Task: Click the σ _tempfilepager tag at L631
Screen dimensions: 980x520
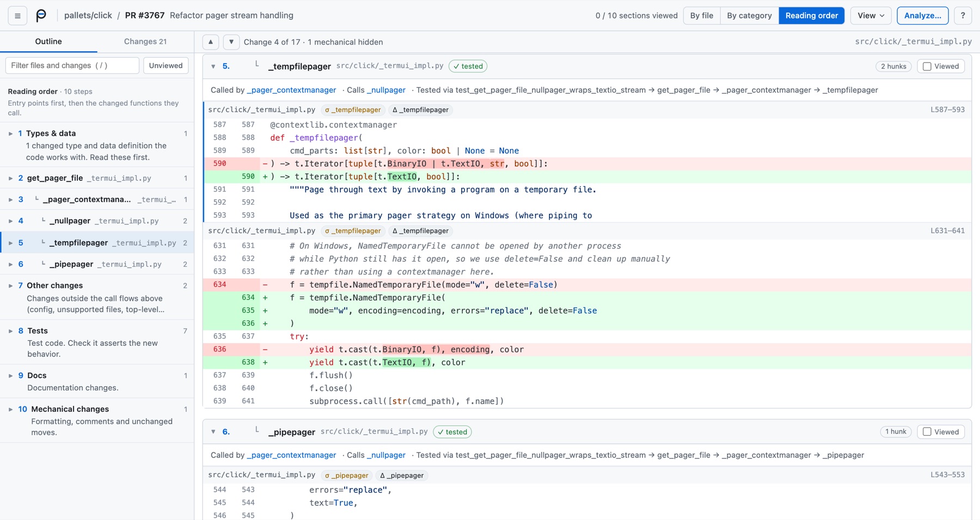Action: pyautogui.click(x=353, y=231)
